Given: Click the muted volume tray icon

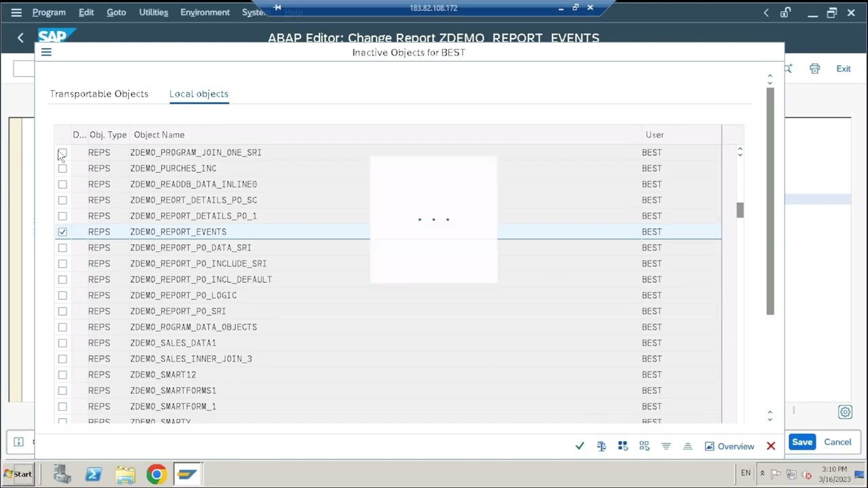Looking at the screenshot, I should coord(806,474).
